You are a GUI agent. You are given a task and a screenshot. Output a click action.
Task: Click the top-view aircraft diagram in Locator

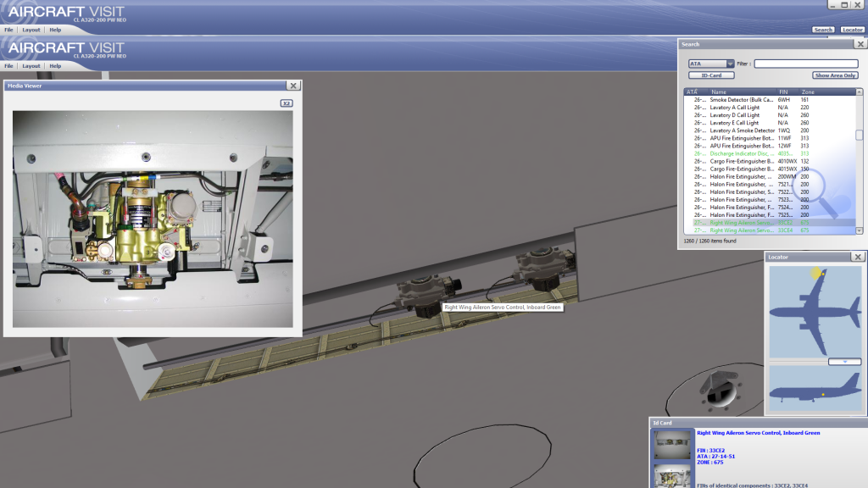pos(815,312)
